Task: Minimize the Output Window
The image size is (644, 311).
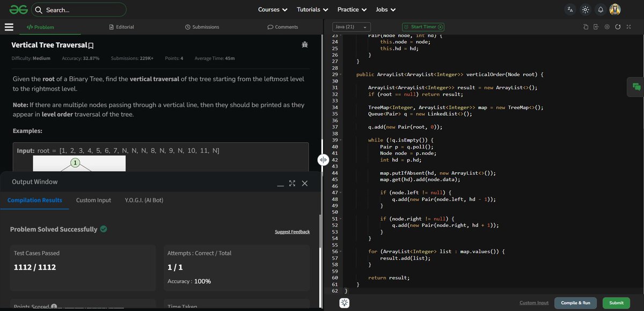Action: [x=280, y=186]
